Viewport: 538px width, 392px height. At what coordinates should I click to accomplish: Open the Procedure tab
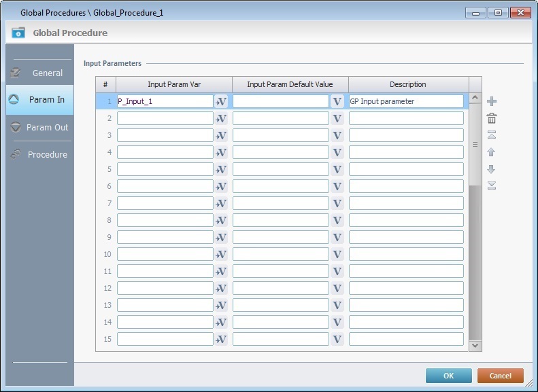(39, 154)
